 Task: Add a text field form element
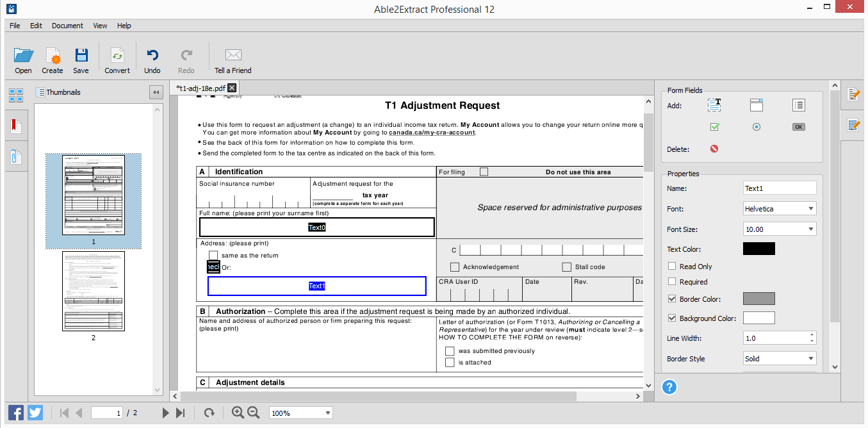pyautogui.click(x=714, y=105)
